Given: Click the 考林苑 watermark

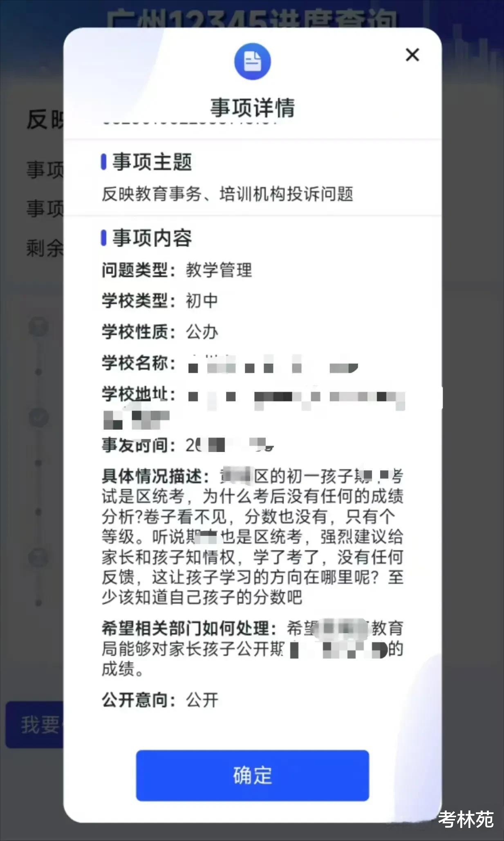Looking at the screenshot, I should click(466, 819).
